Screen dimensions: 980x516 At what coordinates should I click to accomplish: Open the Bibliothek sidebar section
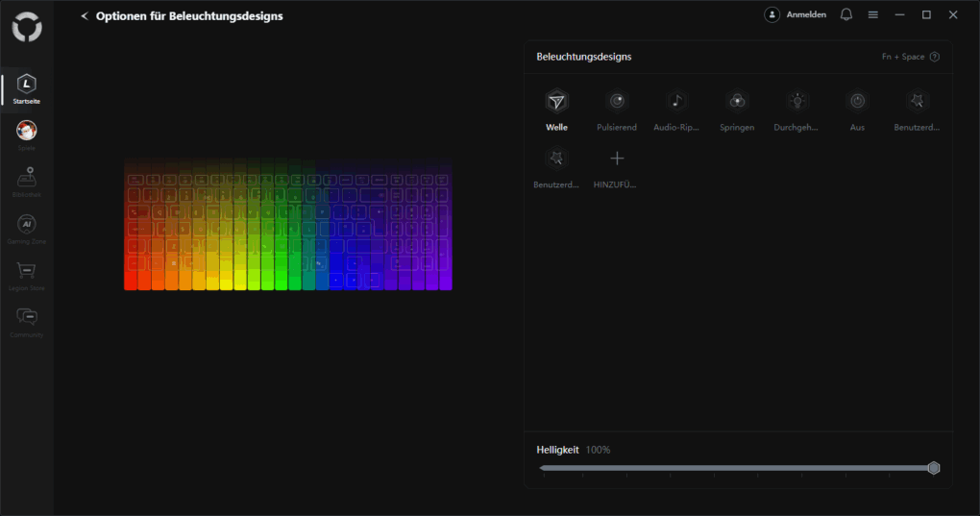[x=26, y=183]
